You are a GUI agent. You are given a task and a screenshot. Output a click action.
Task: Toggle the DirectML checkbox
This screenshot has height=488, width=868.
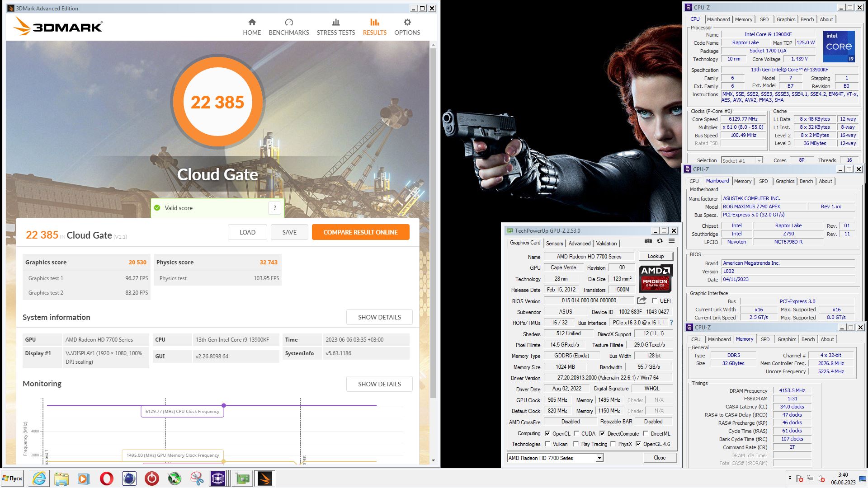(x=646, y=433)
